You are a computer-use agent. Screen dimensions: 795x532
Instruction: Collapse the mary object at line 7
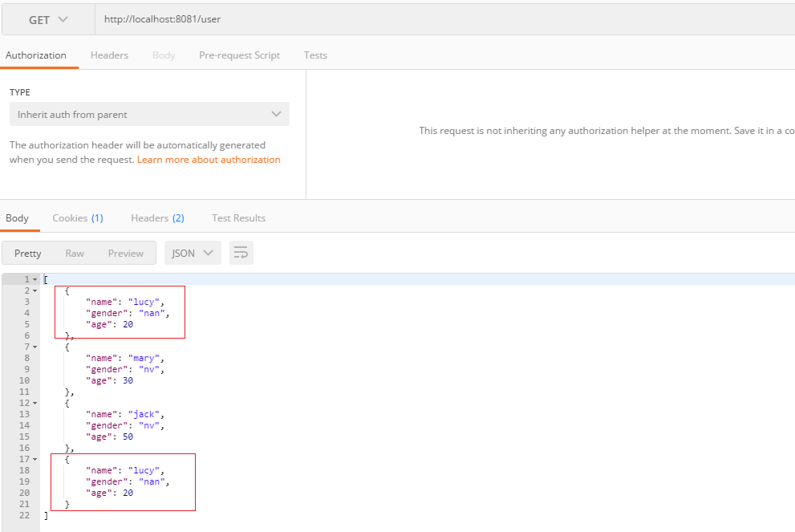coord(34,347)
